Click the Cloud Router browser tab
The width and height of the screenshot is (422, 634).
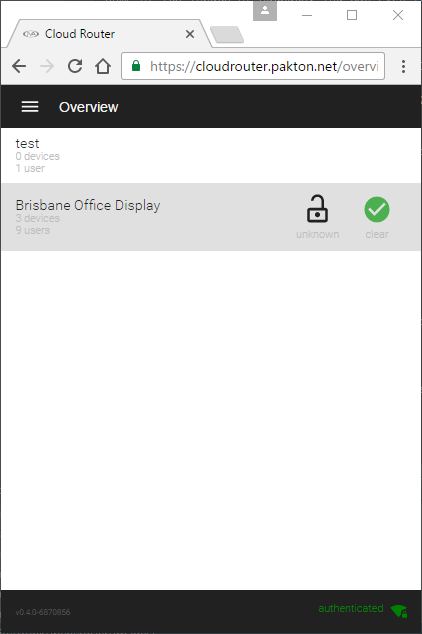tap(107, 34)
